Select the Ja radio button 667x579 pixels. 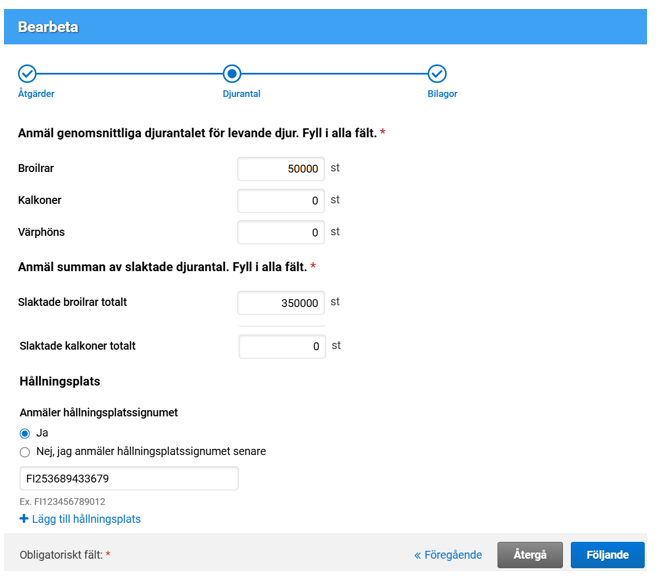click(x=25, y=433)
